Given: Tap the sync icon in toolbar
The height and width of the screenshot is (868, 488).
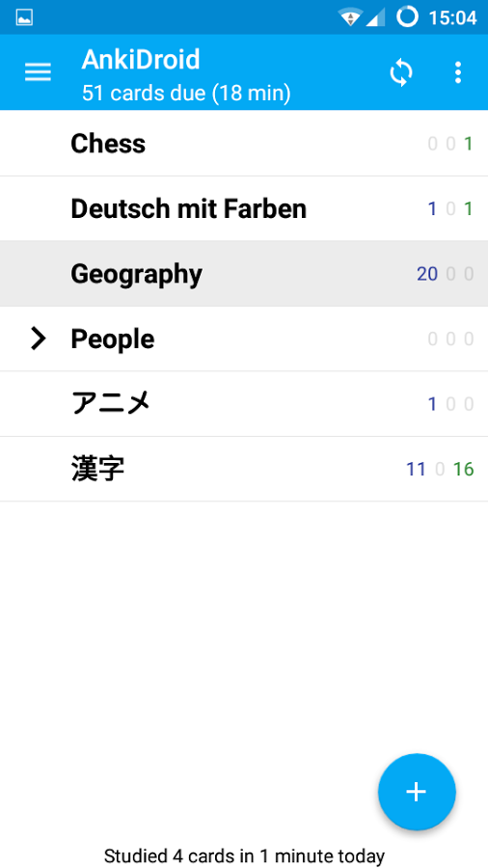Looking at the screenshot, I should [401, 72].
